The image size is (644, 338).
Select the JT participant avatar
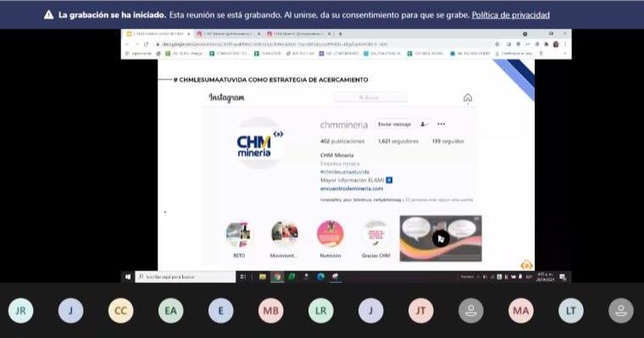tap(421, 311)
